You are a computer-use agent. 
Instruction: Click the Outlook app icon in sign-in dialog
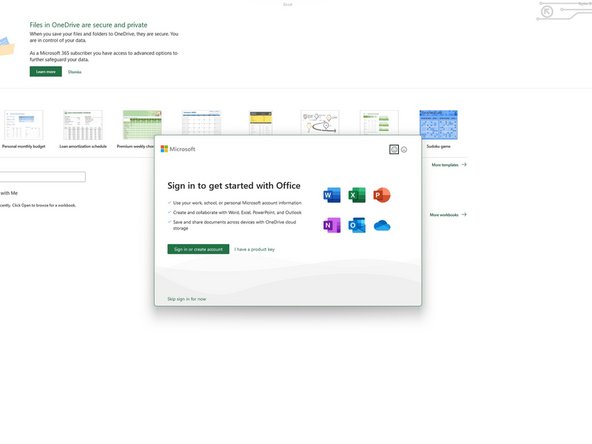click(357, 225)
